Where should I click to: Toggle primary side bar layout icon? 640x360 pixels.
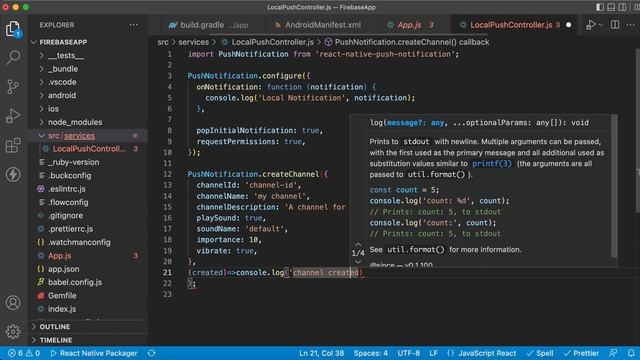tap(600, 7)
